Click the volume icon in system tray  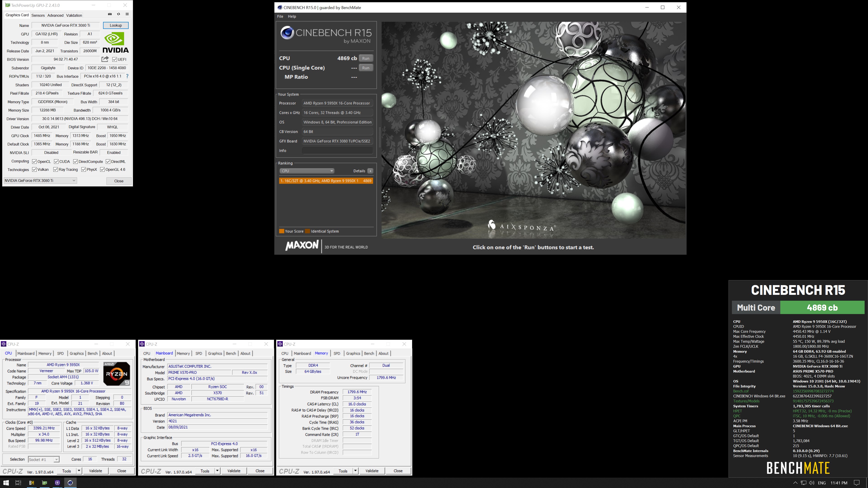click(x=811, y=483)
